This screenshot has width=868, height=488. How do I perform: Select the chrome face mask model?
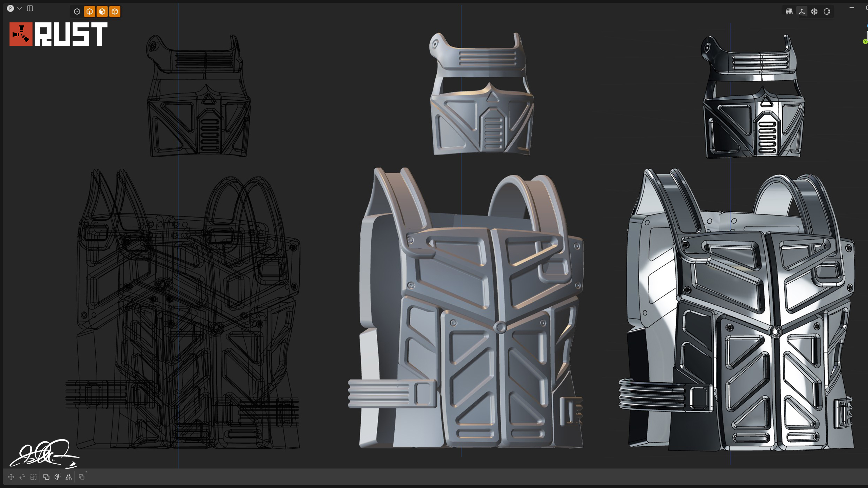click(x=753, y=96)
